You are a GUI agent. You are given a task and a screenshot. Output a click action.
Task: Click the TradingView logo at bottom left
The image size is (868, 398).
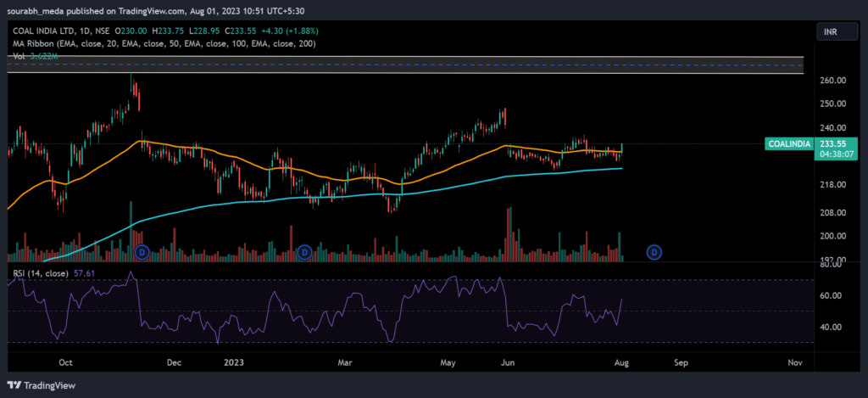[x=41, y=385]
